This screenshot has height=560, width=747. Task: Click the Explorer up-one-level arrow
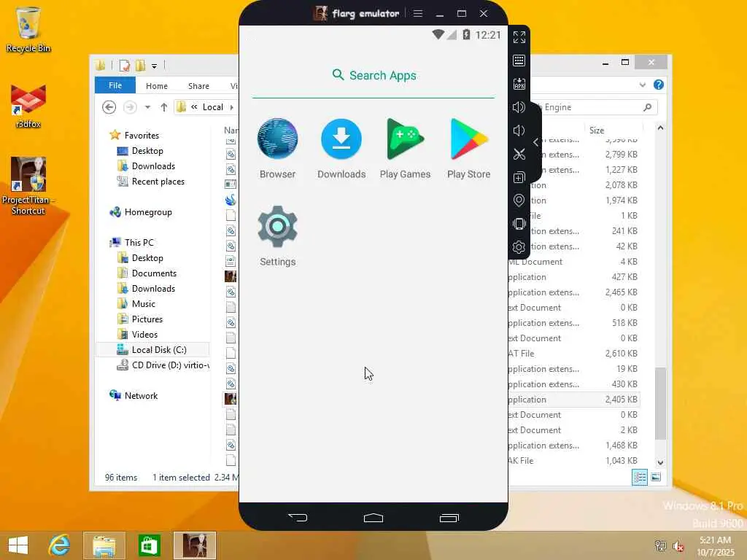click(164, 107)
